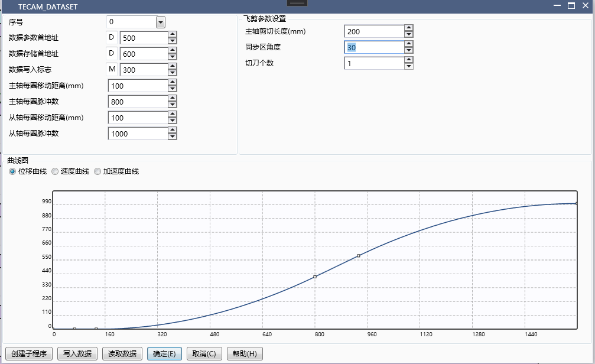Cancel the dialog with 取消
Viewport: 595px width, 364px height.
point(204,353)
